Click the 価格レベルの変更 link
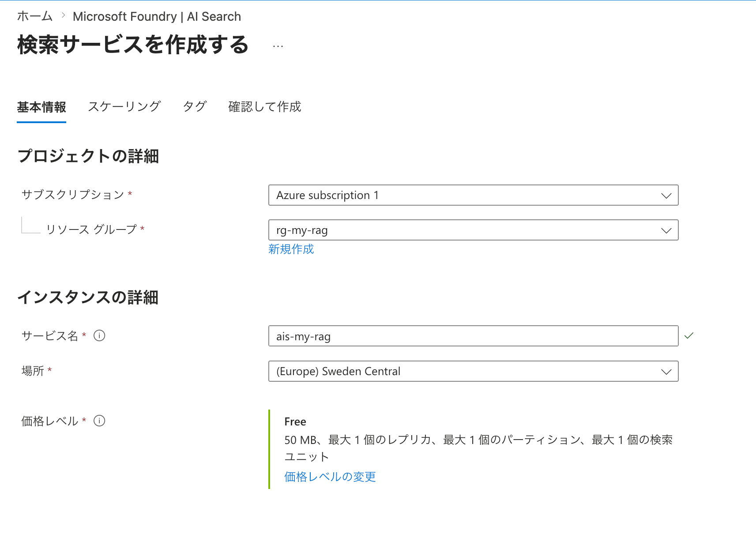The width and height of the screenshot is (756, 534). pos(330,477)
